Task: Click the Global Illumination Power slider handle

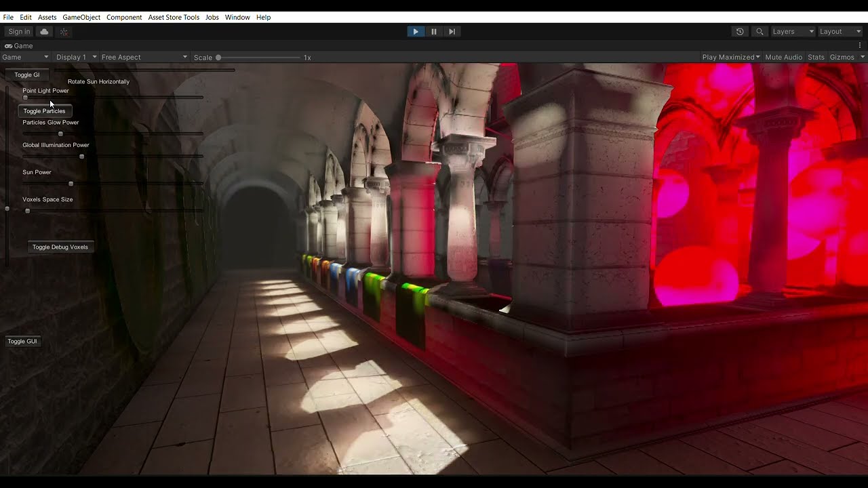Action: tap(82, 157)
